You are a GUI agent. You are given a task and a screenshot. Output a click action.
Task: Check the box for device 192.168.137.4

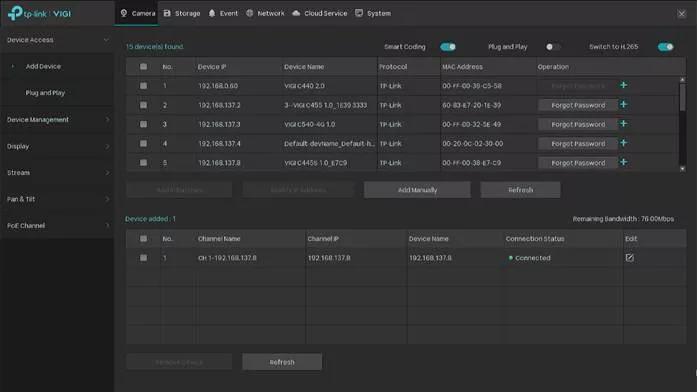(143, 144)
